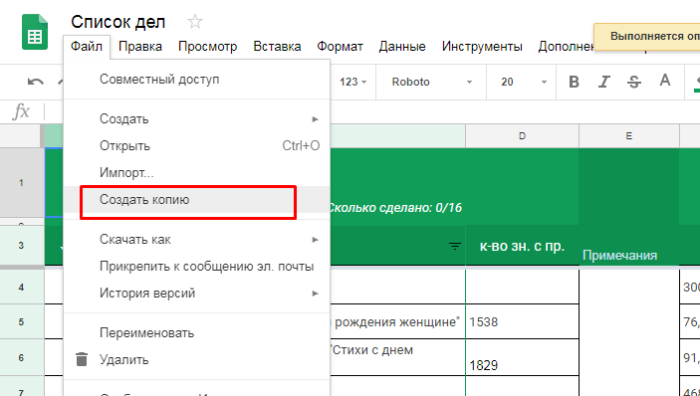Open the Roboto font dropdown
The image size is (700, 396).
[x=431, y=82]
